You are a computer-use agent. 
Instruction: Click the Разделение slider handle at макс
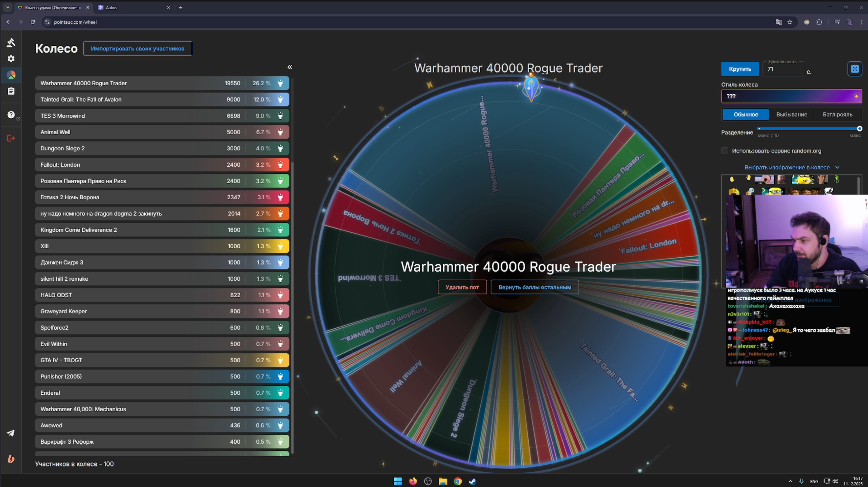tap(859, 129)
